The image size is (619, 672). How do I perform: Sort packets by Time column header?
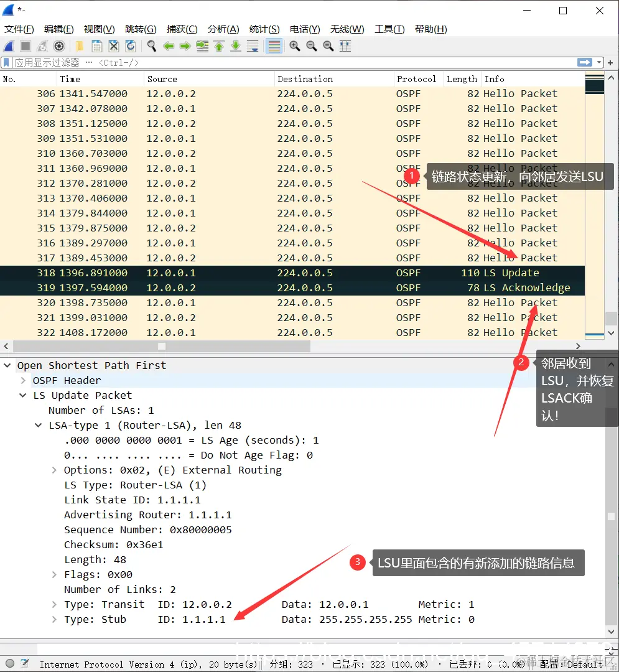[x=100, y=79]
